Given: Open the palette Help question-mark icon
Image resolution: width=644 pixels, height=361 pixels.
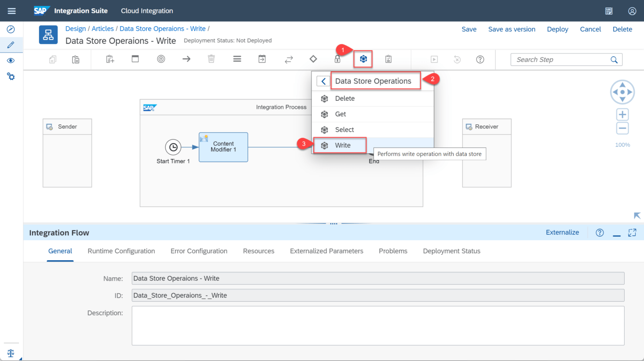Looking at the screenshot, I should click(x=480, y=59).
